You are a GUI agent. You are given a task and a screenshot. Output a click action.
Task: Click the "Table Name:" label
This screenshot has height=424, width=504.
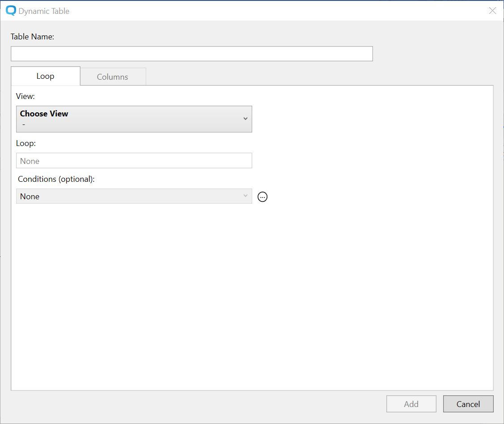pos(32,37)
